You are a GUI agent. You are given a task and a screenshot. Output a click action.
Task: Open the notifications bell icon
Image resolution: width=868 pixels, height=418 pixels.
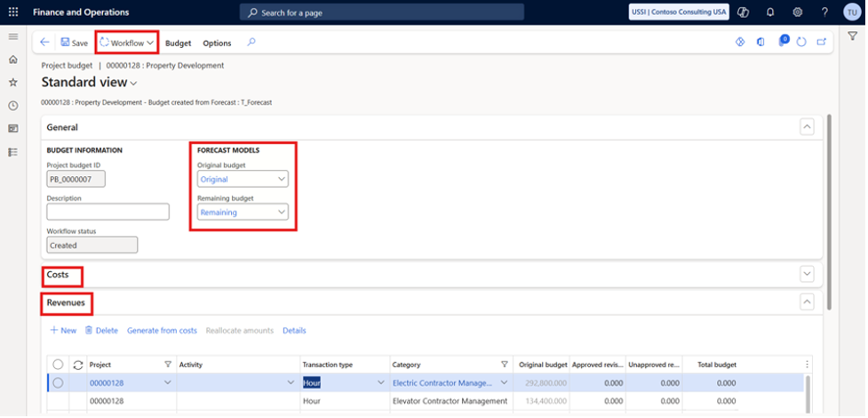coord(770,12)
